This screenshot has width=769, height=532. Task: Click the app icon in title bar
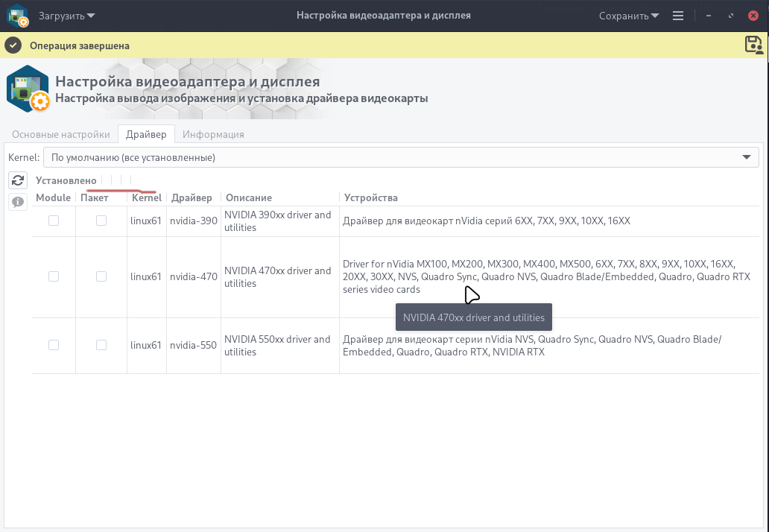point(18,16)
